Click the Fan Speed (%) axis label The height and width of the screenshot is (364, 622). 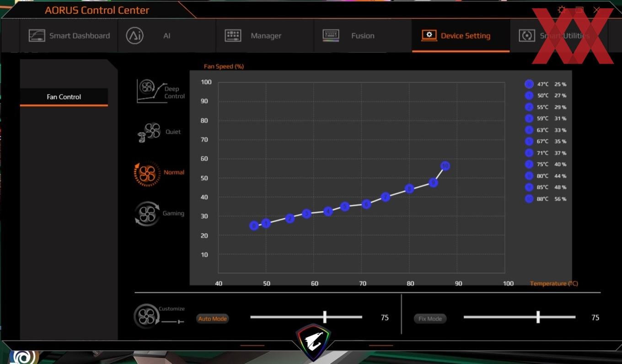(x=224, y=66)
